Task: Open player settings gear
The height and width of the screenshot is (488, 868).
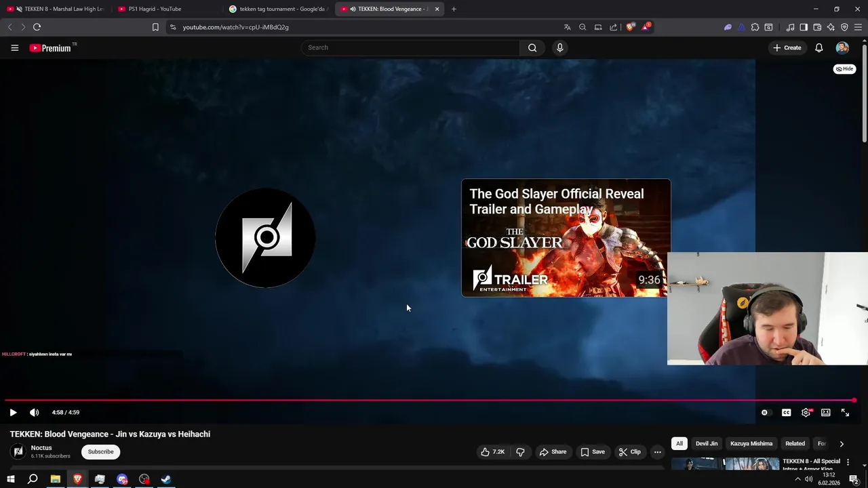Action: coord(806,412)
